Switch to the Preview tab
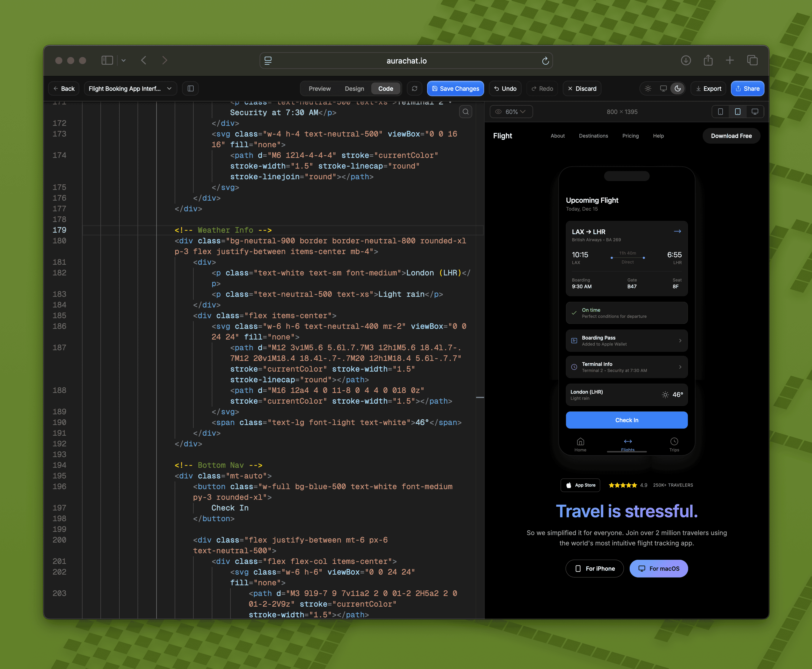Image resolution: width=812 pixels, height=669 pixels. pos(320,89)
